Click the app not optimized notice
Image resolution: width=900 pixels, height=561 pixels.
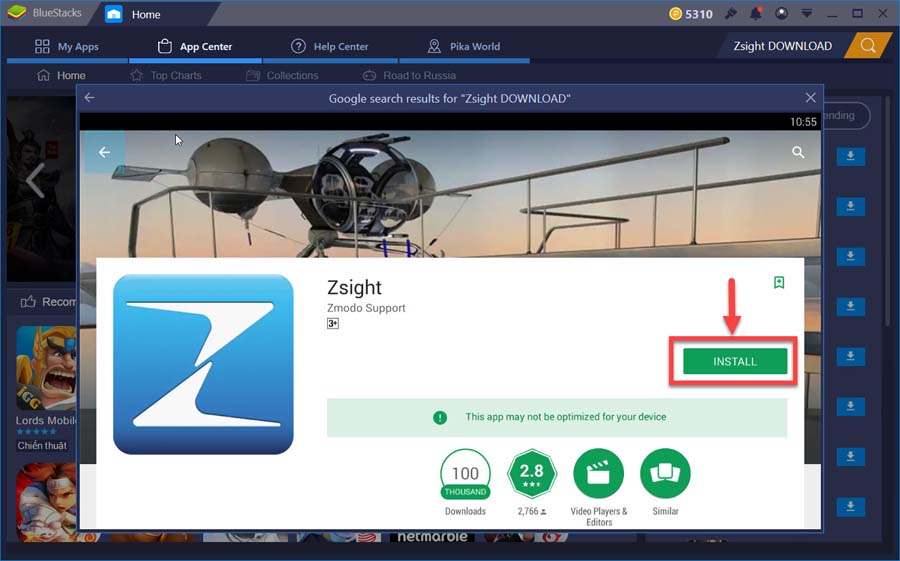coord(557,417)
